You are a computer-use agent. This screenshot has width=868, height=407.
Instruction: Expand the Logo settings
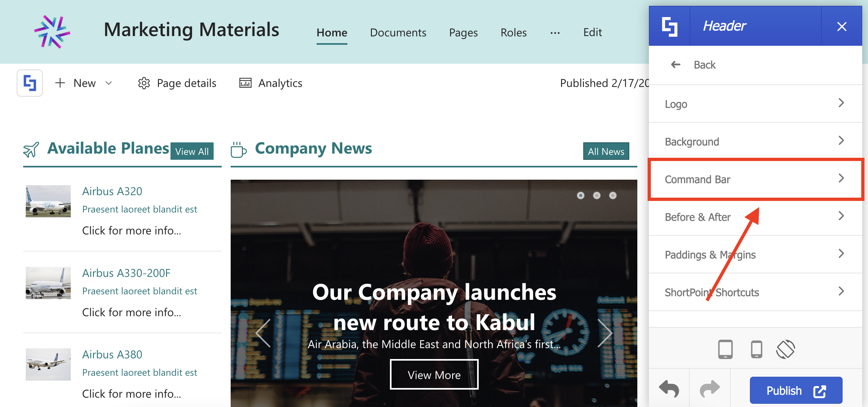point(755,103)
